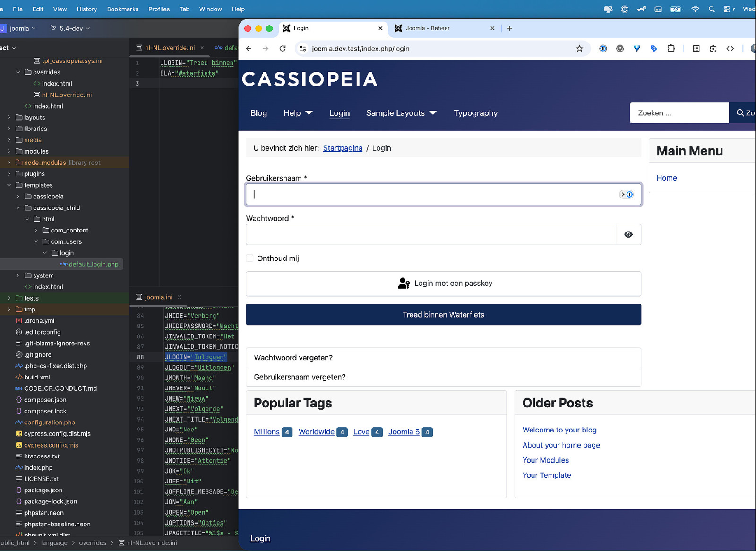Toggle password visibility eye icon
Viewport: 756px width, 551px height.
pos(628,234)
